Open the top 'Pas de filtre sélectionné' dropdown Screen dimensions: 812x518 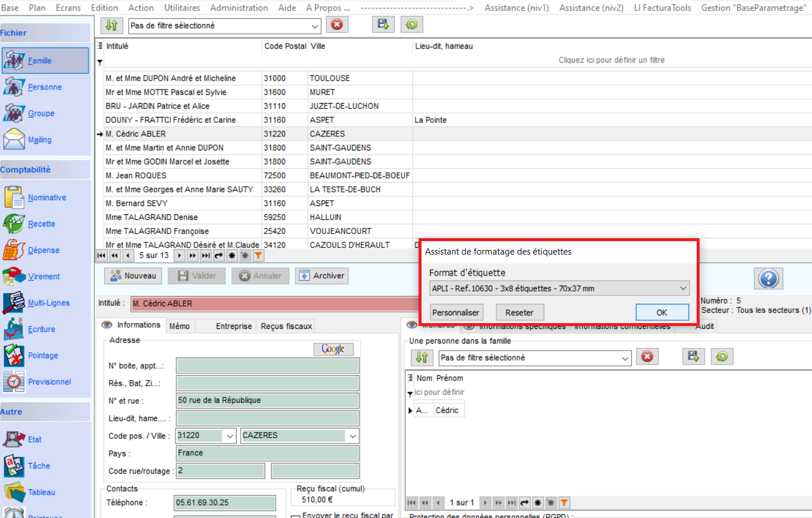pos(315,26)
